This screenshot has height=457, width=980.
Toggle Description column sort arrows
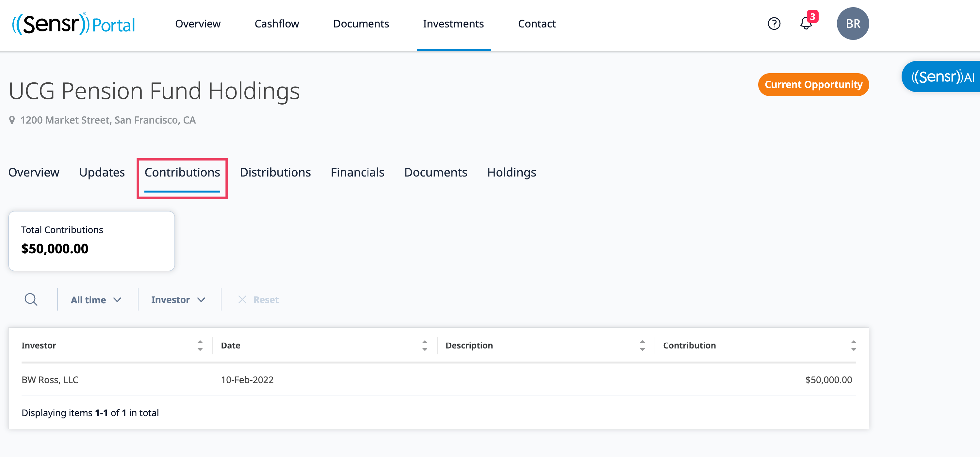click(x=642, y=346)
